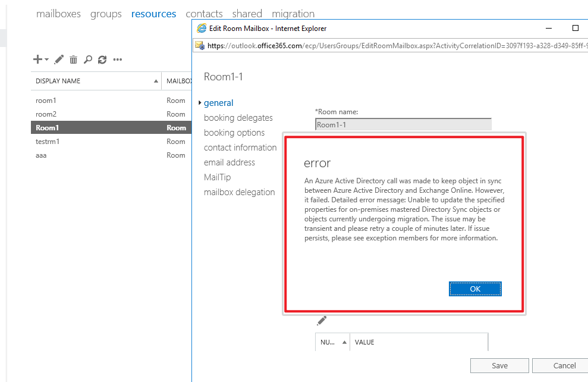This screenshot has height=382, width=588.
Task: Sort by the DISPLAY NAME column header
Action: coord(96,81)
